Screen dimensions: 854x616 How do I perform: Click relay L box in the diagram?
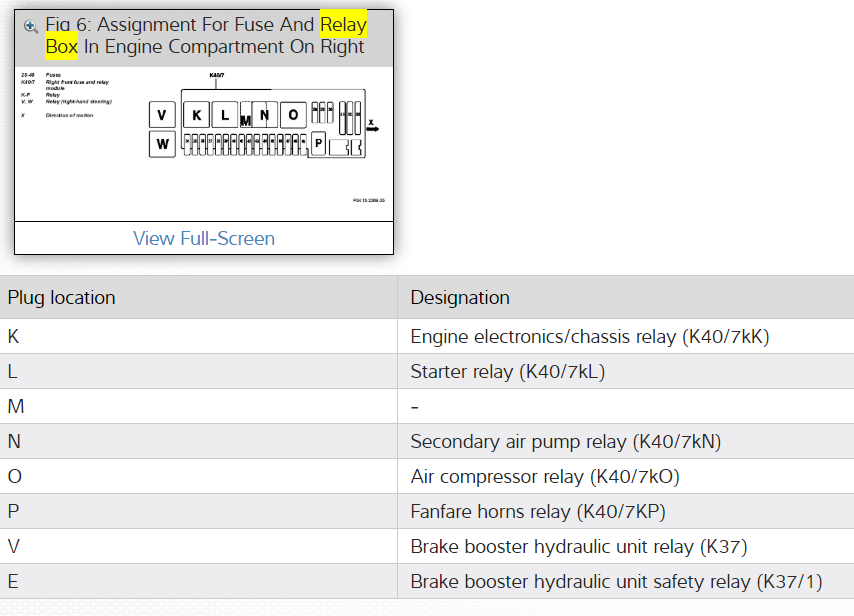pos(225,115)
